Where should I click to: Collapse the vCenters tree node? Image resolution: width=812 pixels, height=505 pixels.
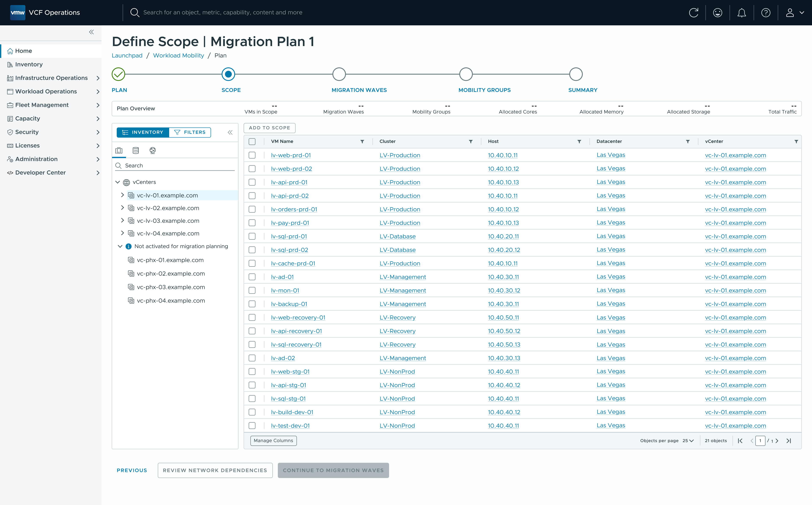point(118,182)
